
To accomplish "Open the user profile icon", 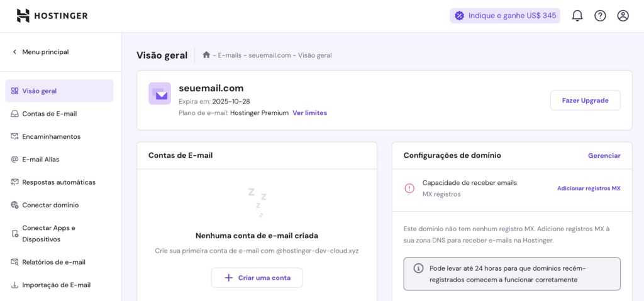I will coord(623,16).
